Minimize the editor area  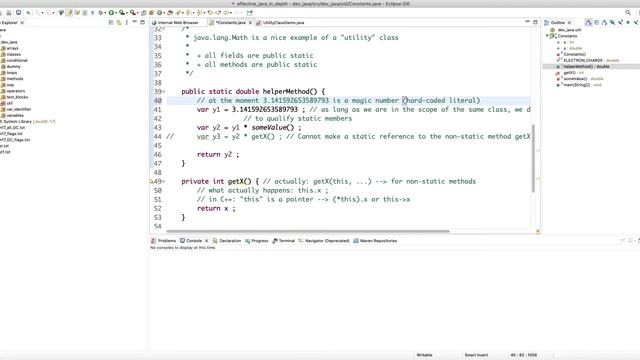(x=527, y=22)
